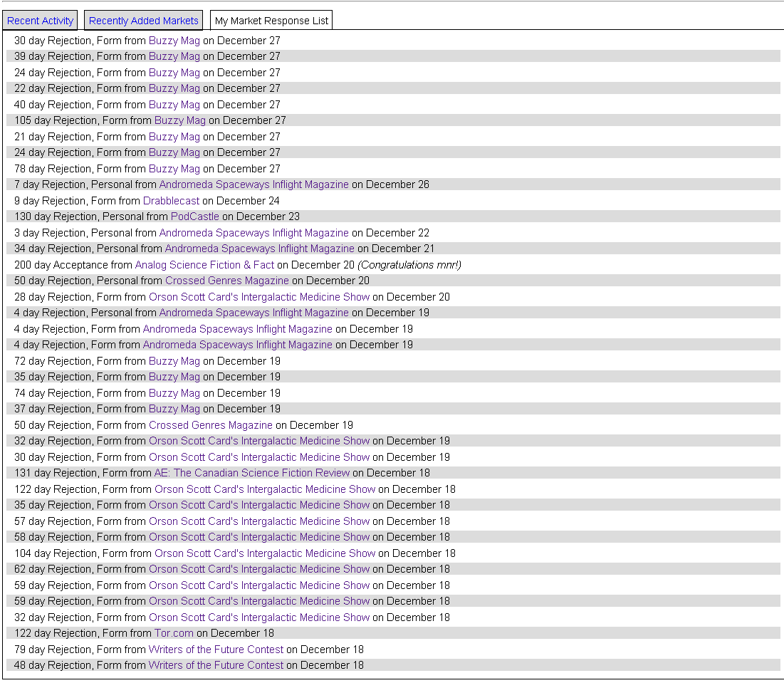Open Buzzy Mag in the 72 day rejection row

pos(174,361)
